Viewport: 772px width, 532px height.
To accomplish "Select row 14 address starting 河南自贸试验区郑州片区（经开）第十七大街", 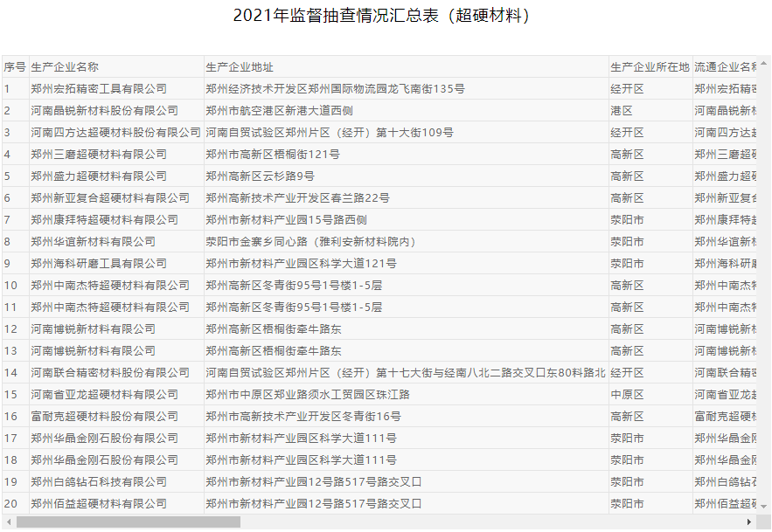I will [x=407, y=372].
